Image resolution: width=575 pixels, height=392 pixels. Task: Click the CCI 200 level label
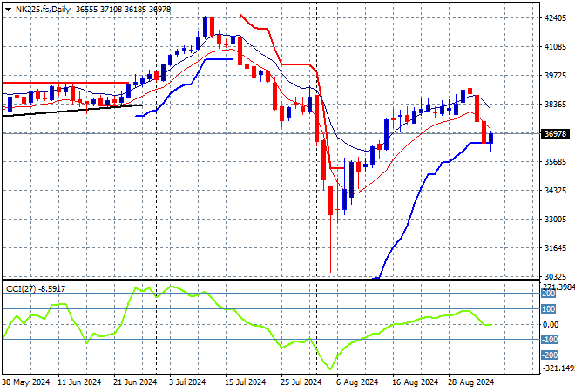click(549, 294)
